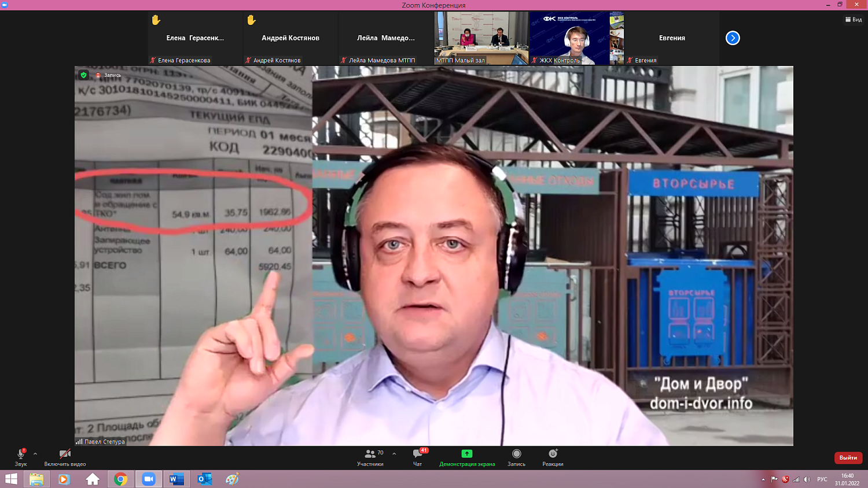868x488 pixels.
Task: Click the Zoom Конференция window title
Action: [433, 5]
